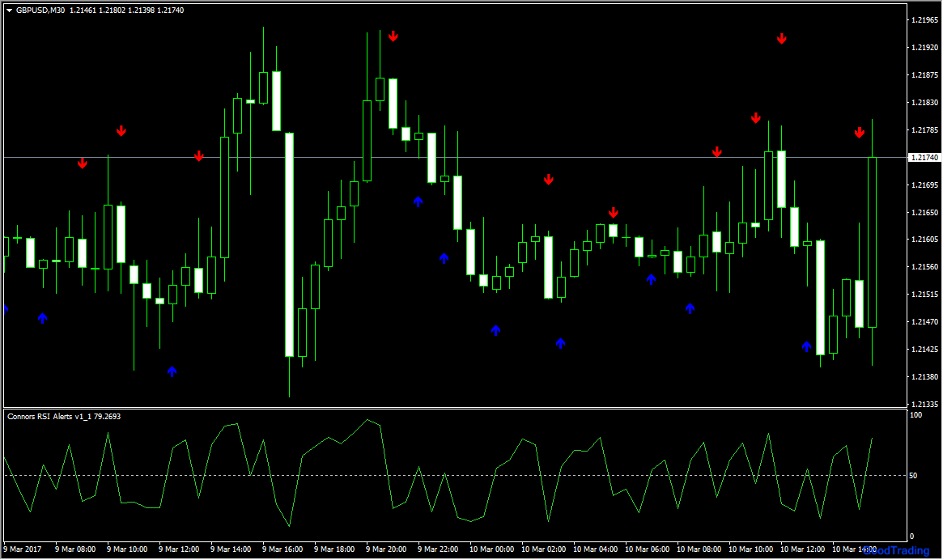Click the 0 level on indicator scale
Viewport: 943px width, 560px height.
911,537
